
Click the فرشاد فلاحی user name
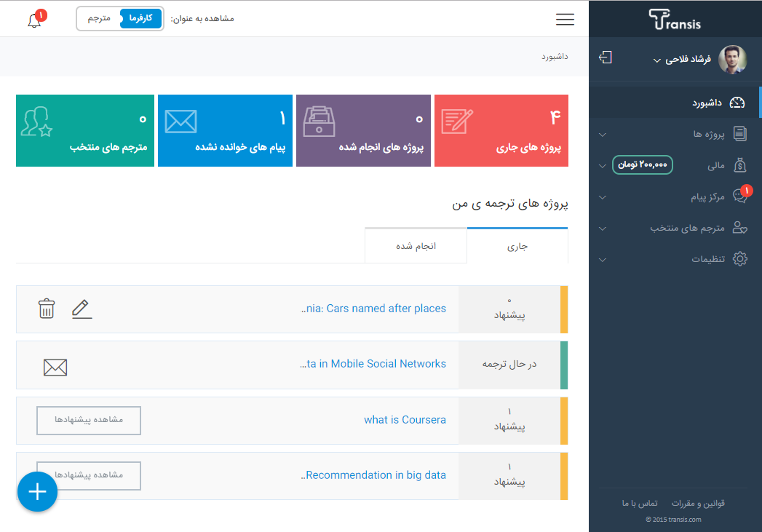(x=688, y=59)
